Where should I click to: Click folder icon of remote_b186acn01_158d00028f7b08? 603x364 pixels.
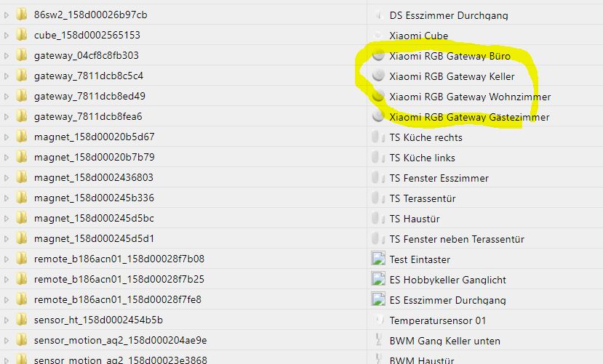(22, 259)
